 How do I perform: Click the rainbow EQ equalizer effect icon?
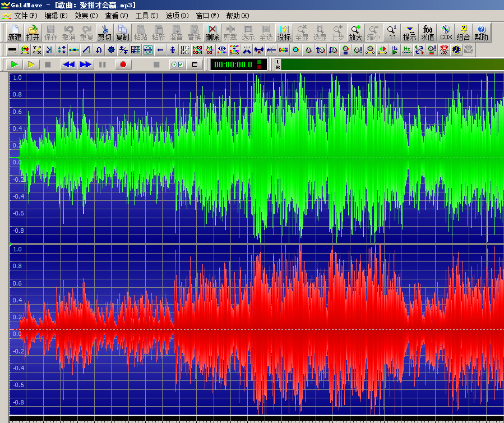click(x=222, y=50)
